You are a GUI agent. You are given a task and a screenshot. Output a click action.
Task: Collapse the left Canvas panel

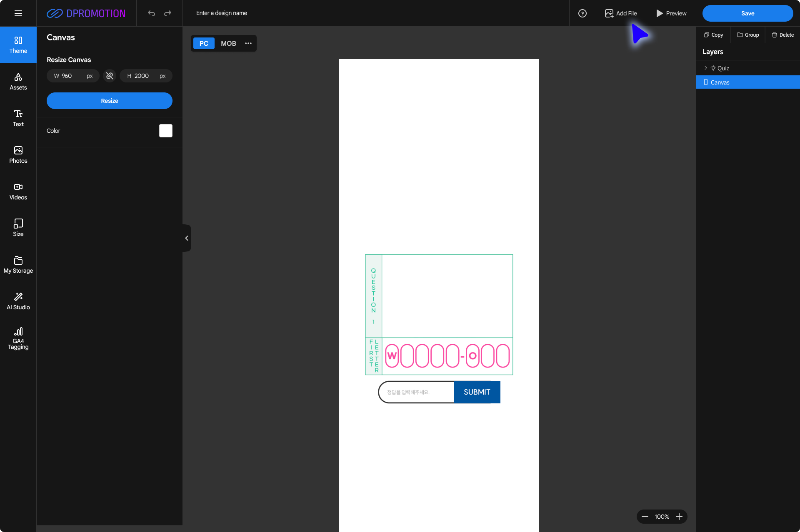pyautogui.click(x=187, y=238)
